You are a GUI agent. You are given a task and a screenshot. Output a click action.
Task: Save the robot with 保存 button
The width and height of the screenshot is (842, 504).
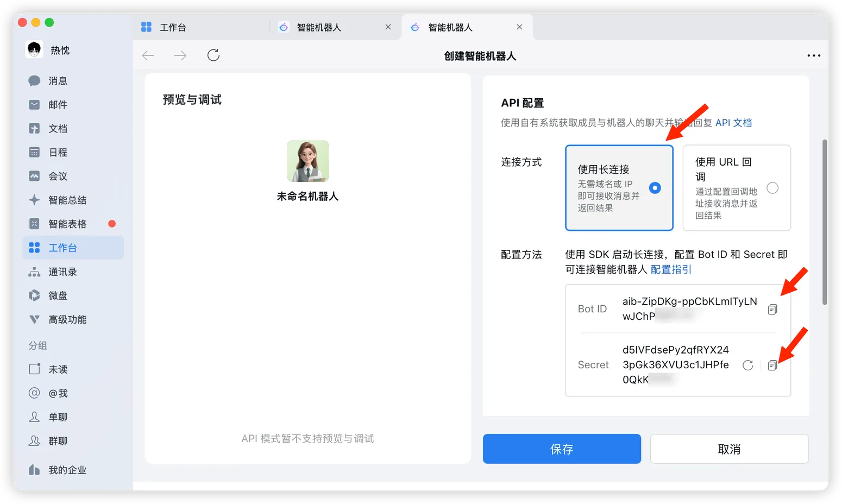[x=562, y=449]
